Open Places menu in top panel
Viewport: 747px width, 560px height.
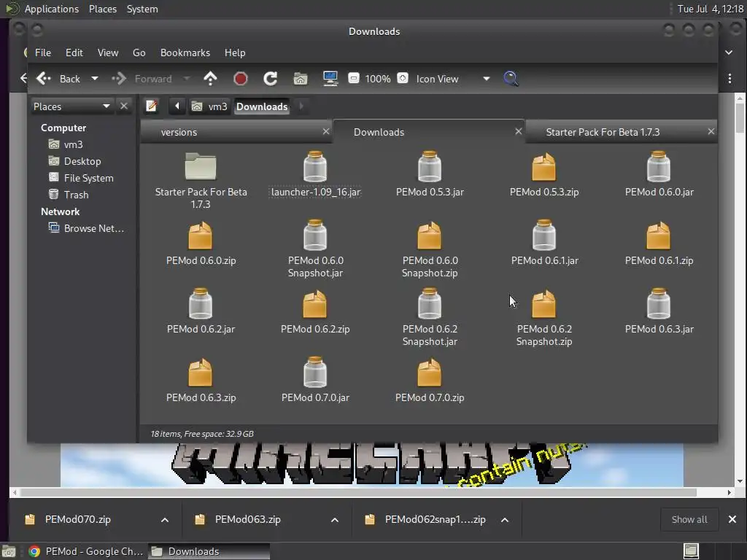coord(102,9)
